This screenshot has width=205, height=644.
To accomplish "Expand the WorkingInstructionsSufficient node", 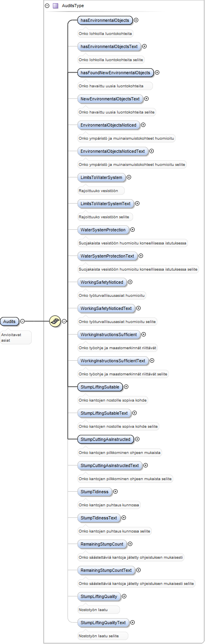I will [144, 334].
